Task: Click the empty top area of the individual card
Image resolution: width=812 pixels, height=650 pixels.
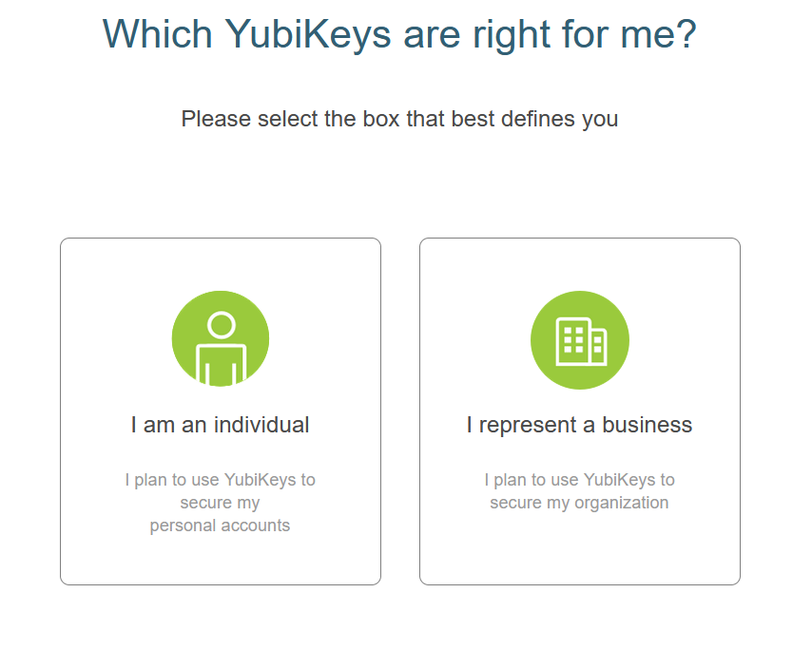Action: coord(221,264)
